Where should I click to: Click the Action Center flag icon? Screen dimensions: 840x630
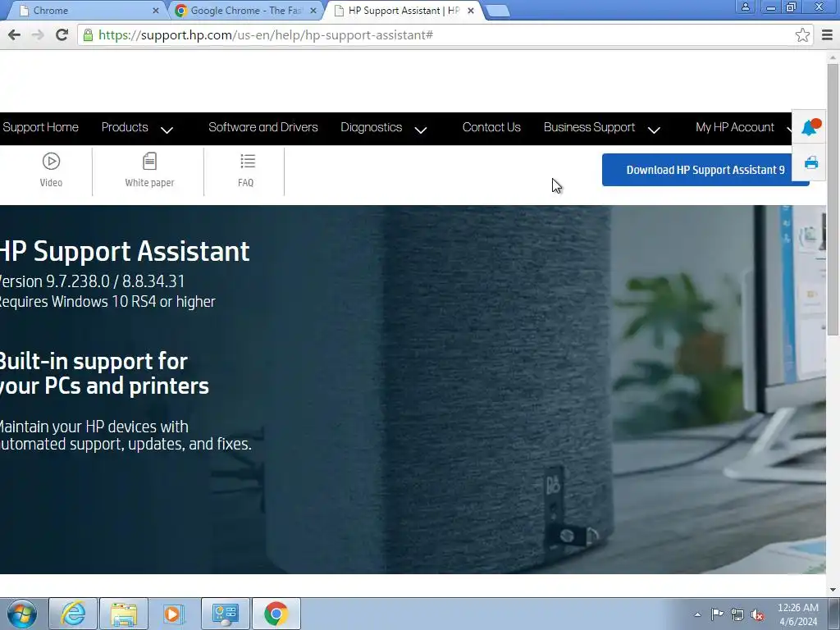coord(717,614)
